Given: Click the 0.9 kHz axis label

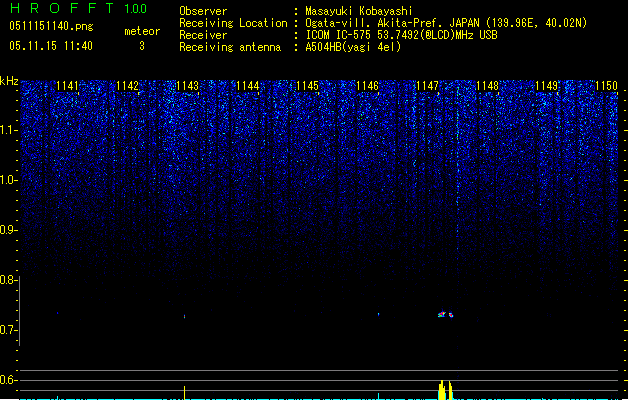Looking at the screenshot, I should pyautogui.click(x=9, y=230).
